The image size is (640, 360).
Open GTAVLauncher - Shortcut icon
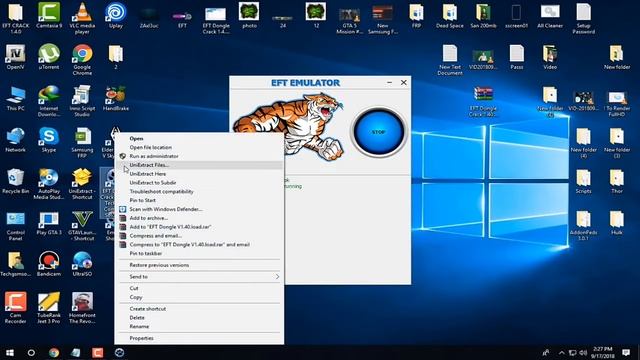[x=82, y=225]
